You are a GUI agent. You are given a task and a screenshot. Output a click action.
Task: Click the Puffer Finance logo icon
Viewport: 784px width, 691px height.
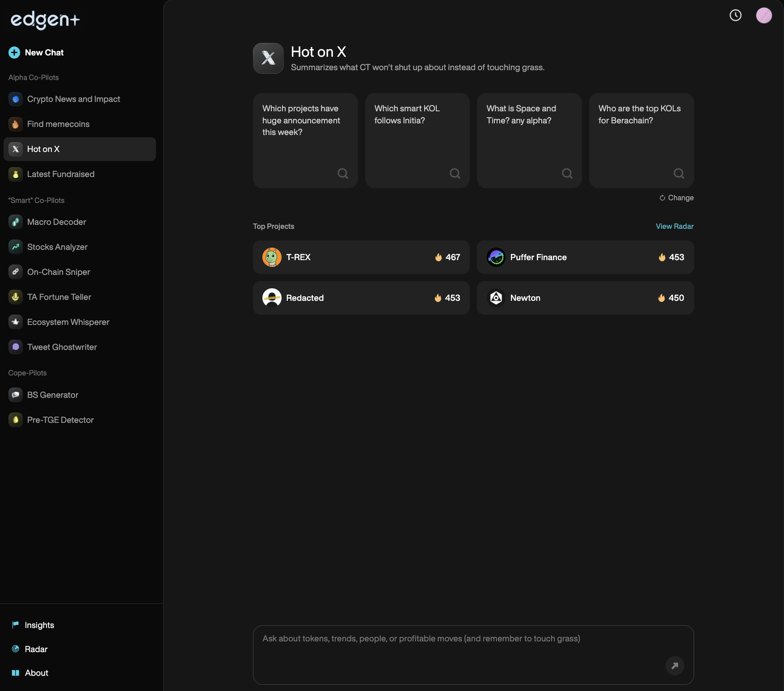click(x=496, y=257)
